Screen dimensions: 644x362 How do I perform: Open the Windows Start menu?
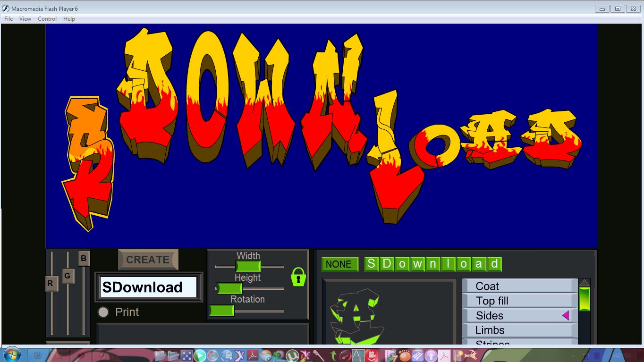click(x=12, y=355)
